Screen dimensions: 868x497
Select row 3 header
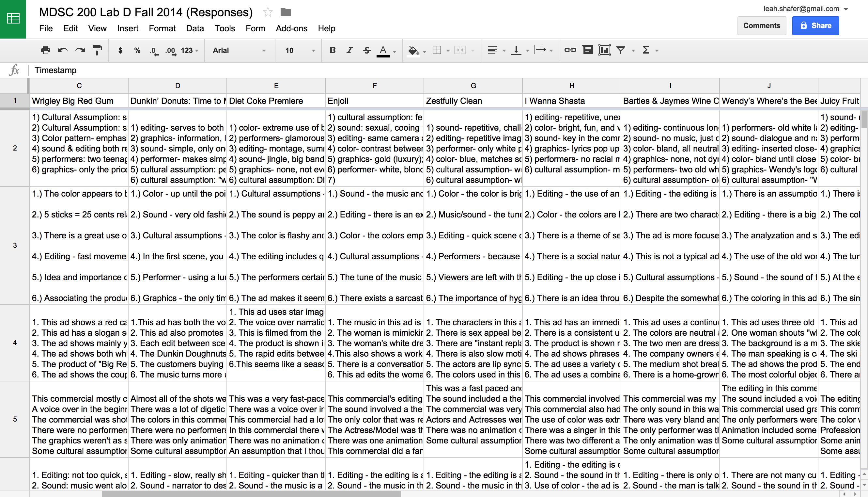(15, 246)
